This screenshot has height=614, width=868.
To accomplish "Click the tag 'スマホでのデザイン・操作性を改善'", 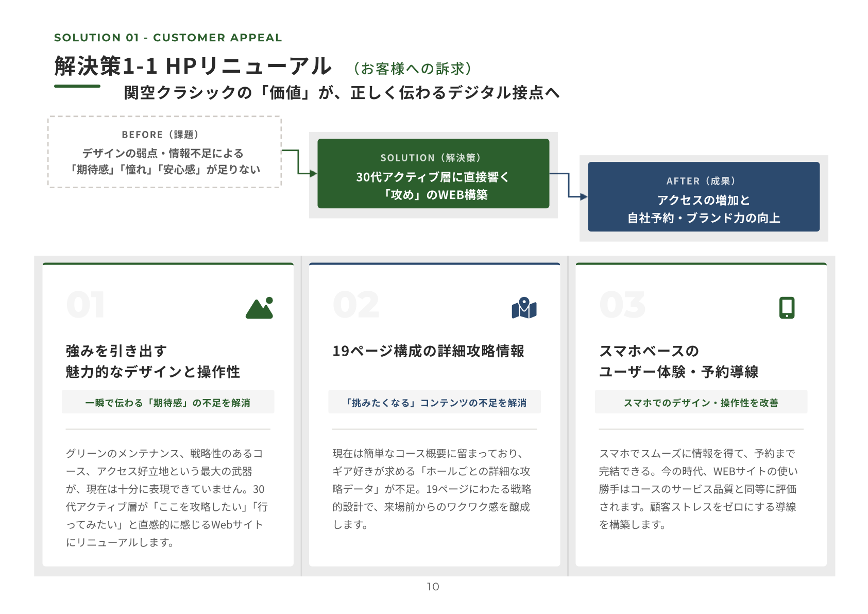I will (701, 403).
